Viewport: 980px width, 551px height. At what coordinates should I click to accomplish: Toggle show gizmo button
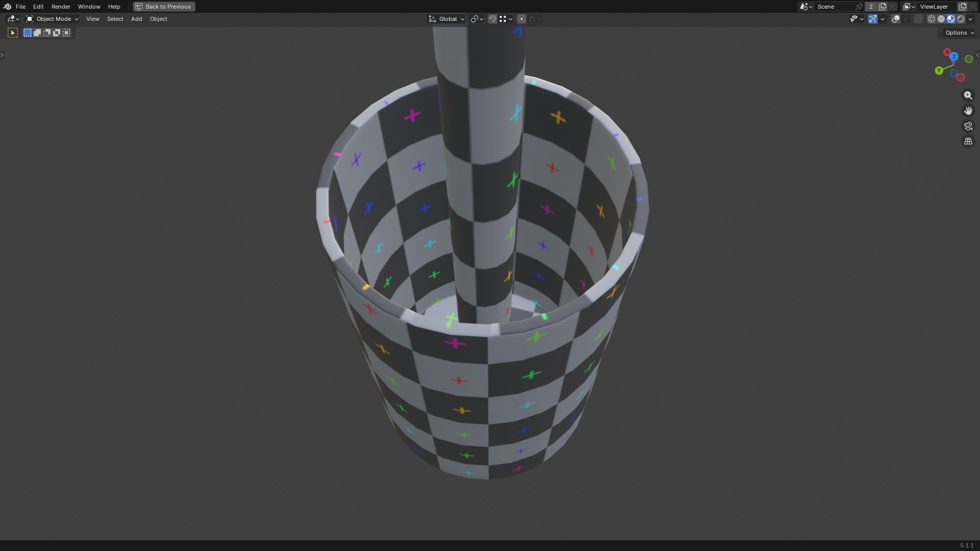pyautogui.click(x=873, y=19)
